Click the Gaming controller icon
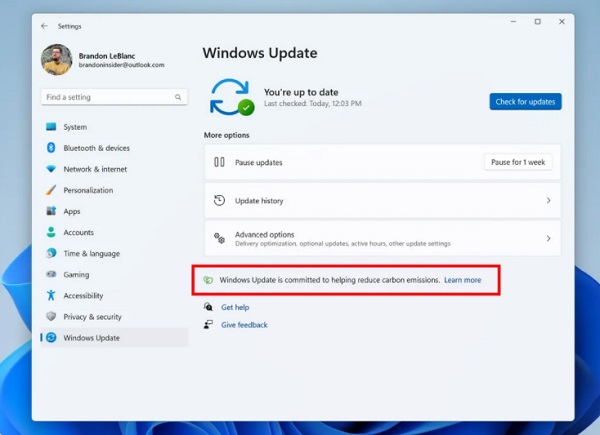Image resolution: width=600 pixels, height=435 pixels. pyautogui.click(x=51, y=274)
